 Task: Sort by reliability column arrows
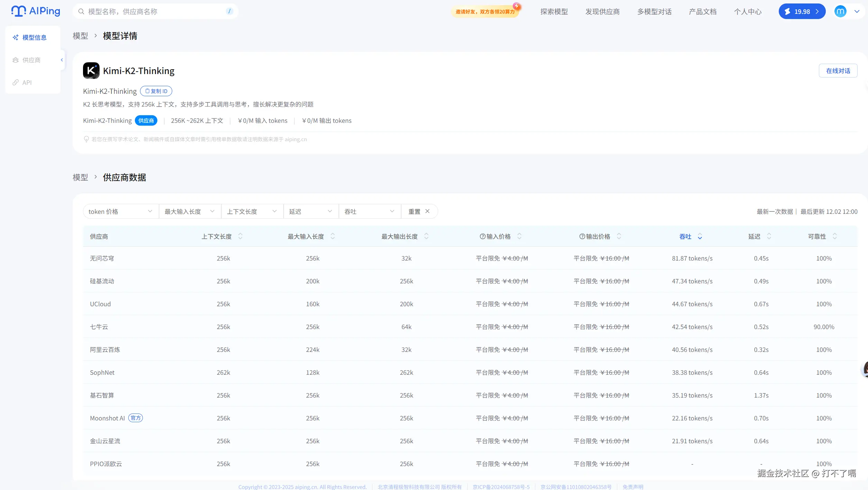tap(835, 236)
